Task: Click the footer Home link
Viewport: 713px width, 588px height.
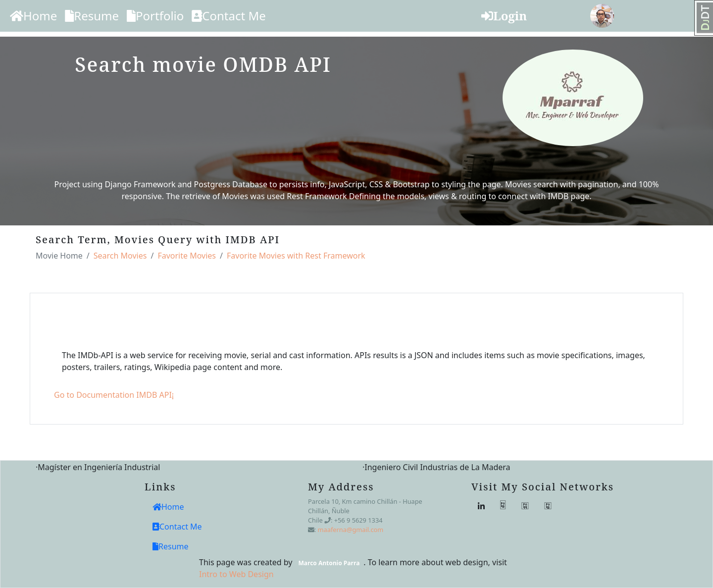Action: (168, 507)
